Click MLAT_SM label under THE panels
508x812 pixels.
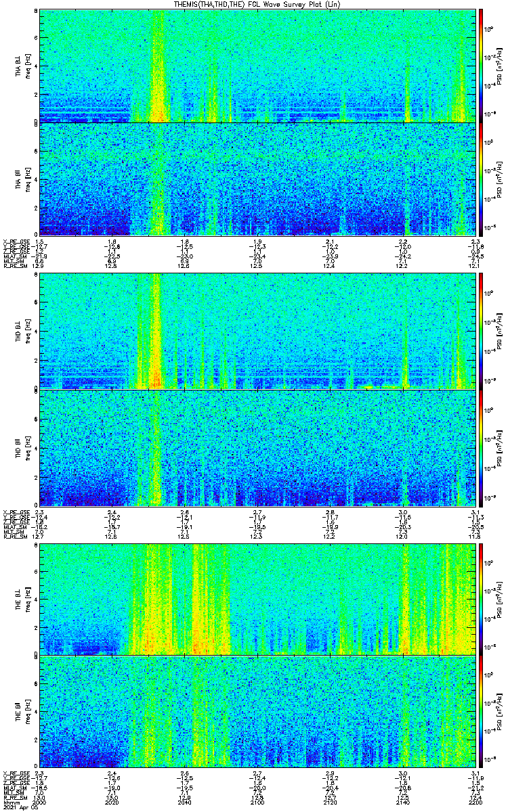(x=14, y=788)
